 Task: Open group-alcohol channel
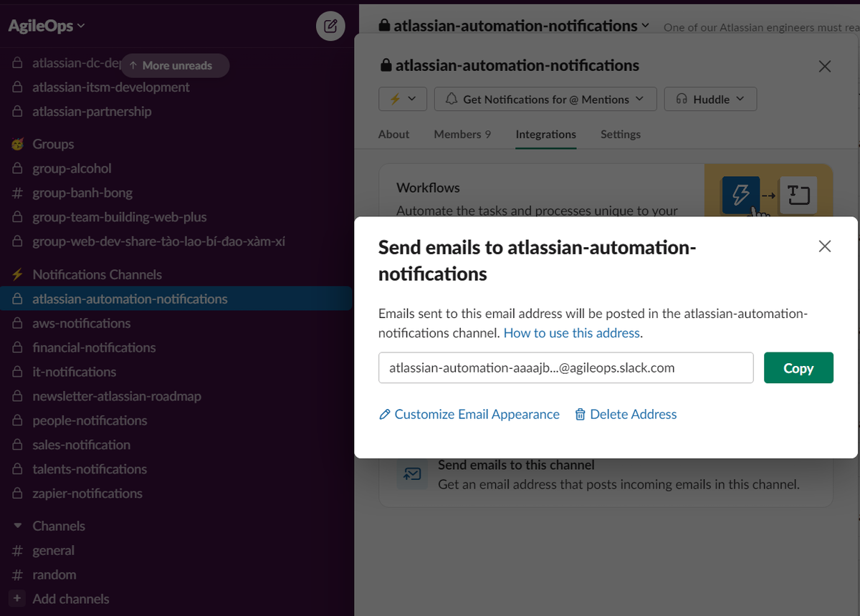pos(176,168)
